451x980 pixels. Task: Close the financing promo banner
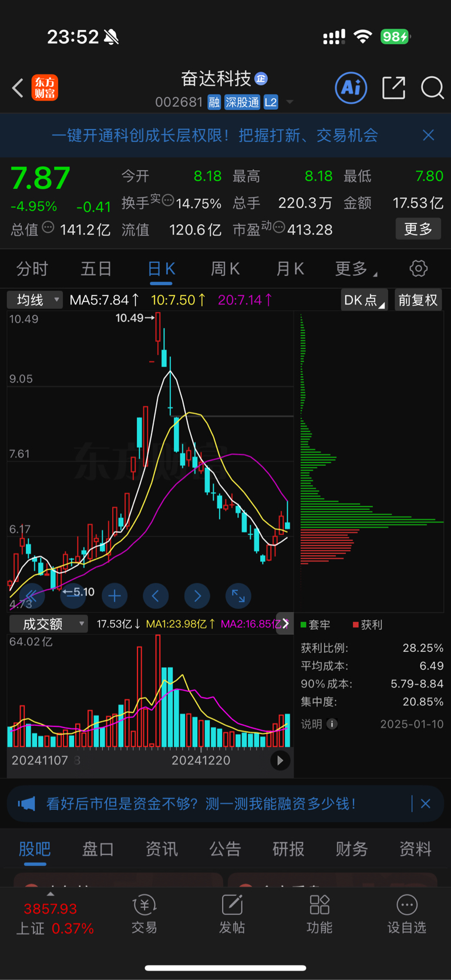(426, 803)
